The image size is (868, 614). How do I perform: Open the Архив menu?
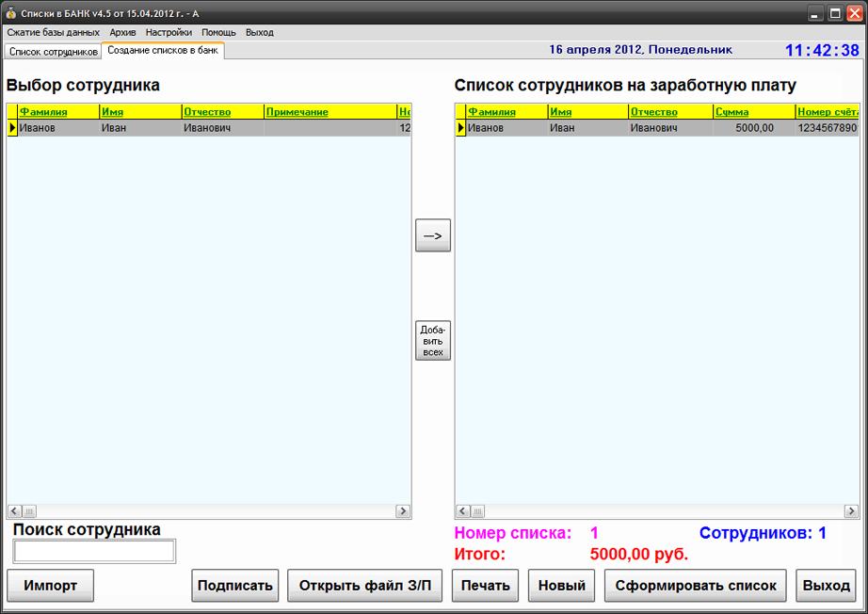[x=122, y=32]
